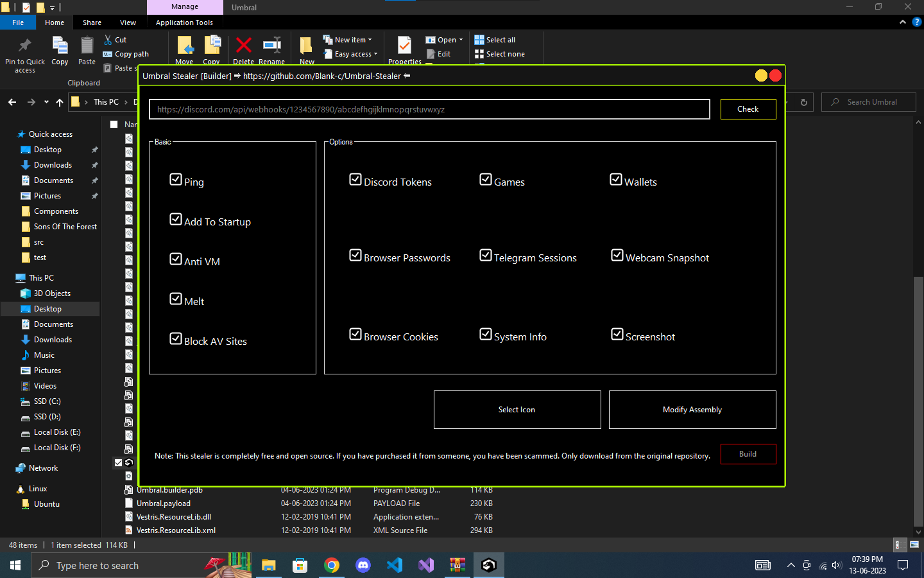Viewport: 924px width, 578px height.
Task: Switch to the Umbral Stealer taskbar icon
Action: 488,565
